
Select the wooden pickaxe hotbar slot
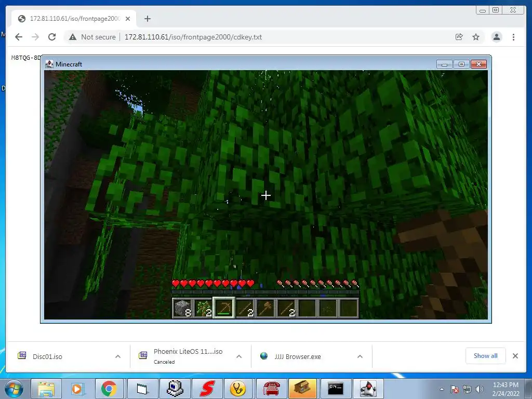tap(224, 308)
